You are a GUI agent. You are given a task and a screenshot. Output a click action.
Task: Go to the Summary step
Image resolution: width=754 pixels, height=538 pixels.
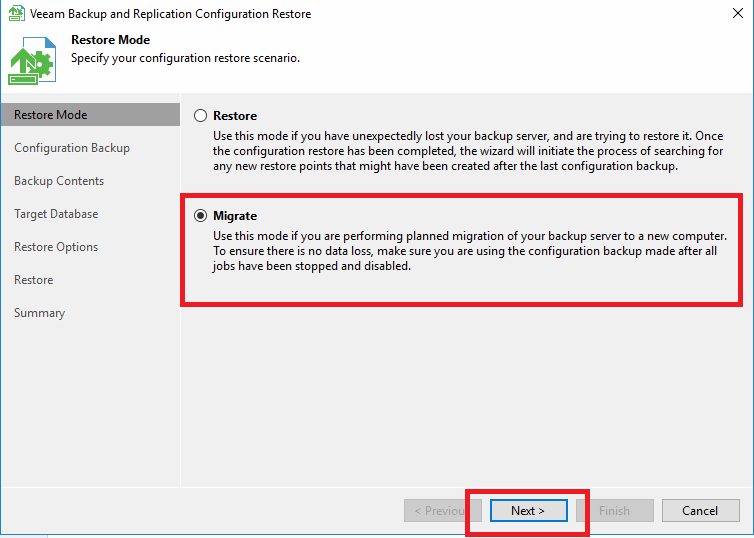[39, 313]
